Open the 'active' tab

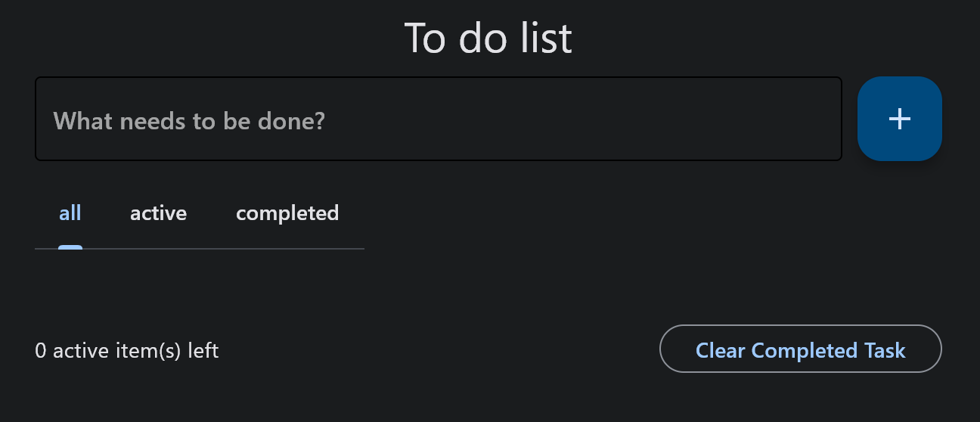pyautogui.click(x=158, y=213)
